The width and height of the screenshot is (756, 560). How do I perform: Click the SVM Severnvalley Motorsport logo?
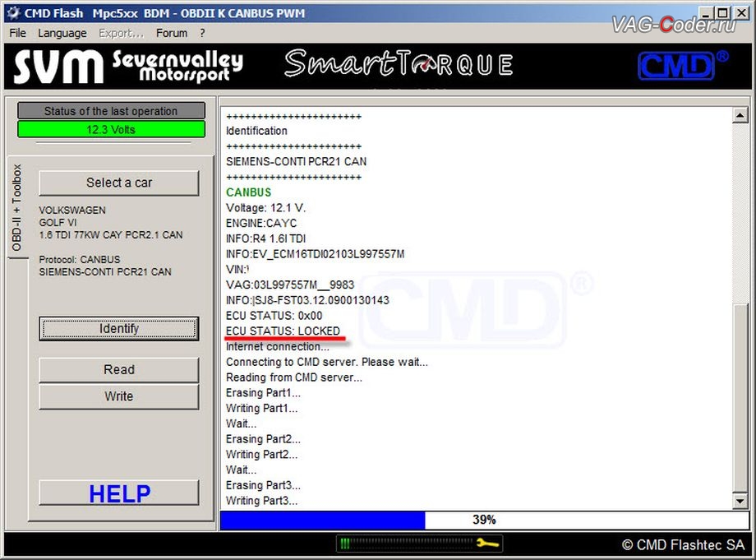128,67
